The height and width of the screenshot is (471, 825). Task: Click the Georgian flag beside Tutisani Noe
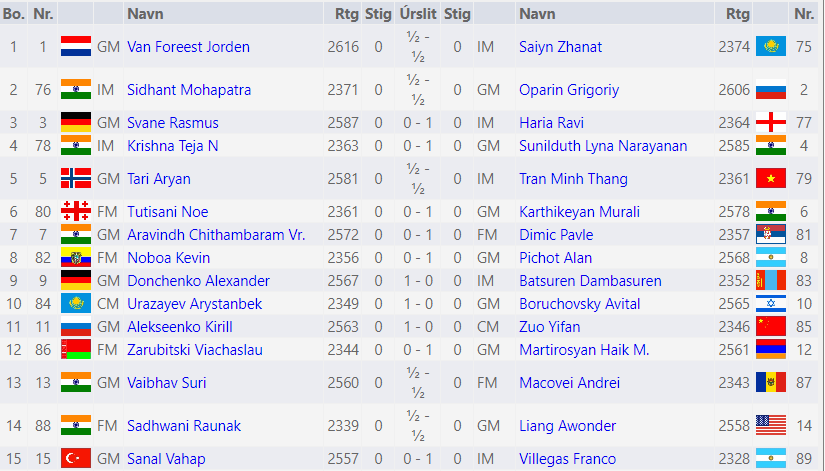coord(76,211)
